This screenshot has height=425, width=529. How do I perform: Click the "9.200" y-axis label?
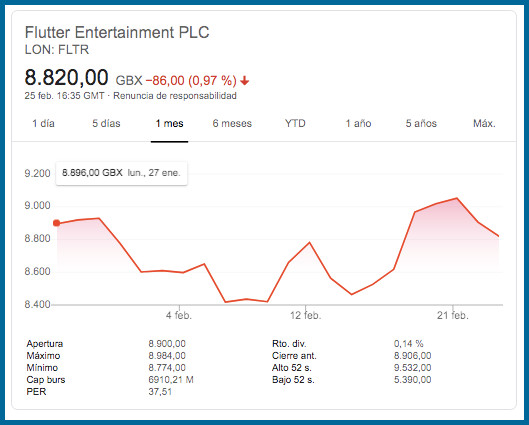[x=37, y=173]
